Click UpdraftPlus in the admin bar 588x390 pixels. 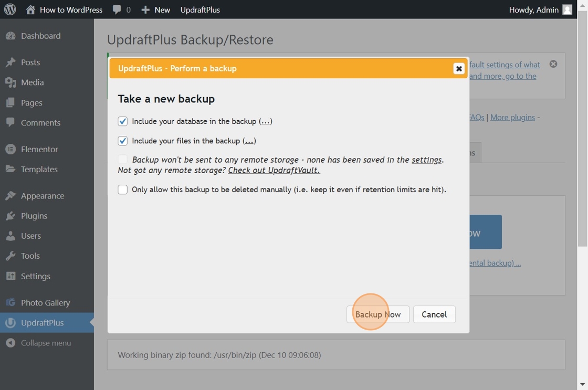(200, 10)
